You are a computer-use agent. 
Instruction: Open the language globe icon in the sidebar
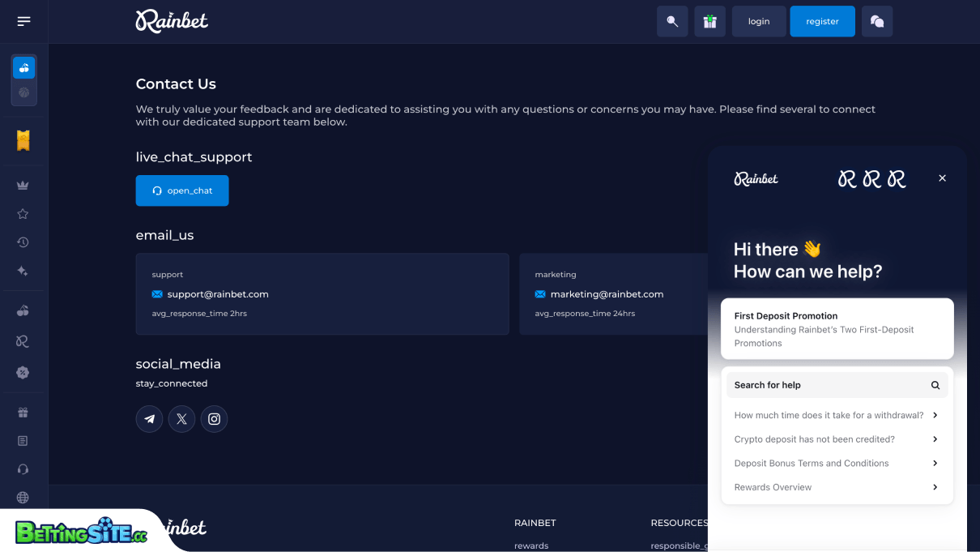(x=23, y=498)
